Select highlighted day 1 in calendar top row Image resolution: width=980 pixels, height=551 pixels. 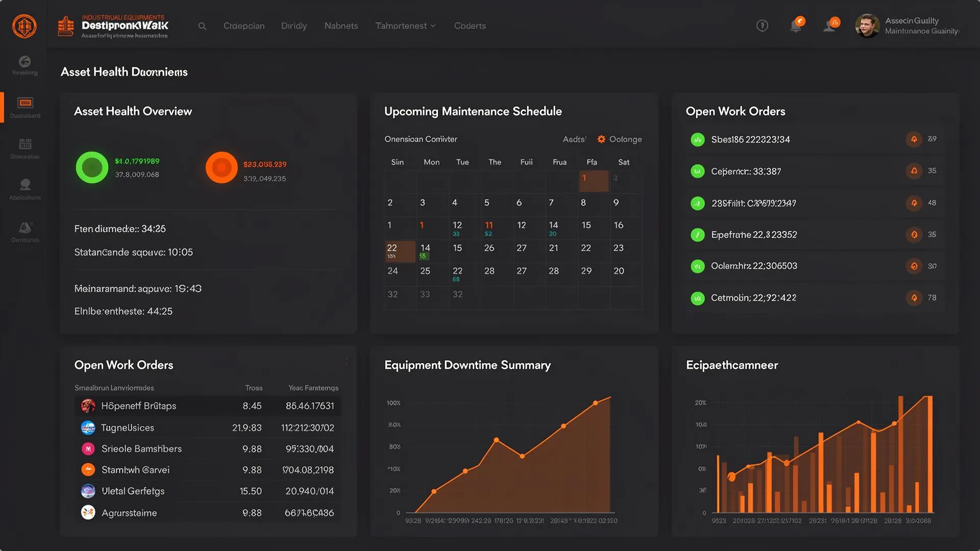point(594,181)
